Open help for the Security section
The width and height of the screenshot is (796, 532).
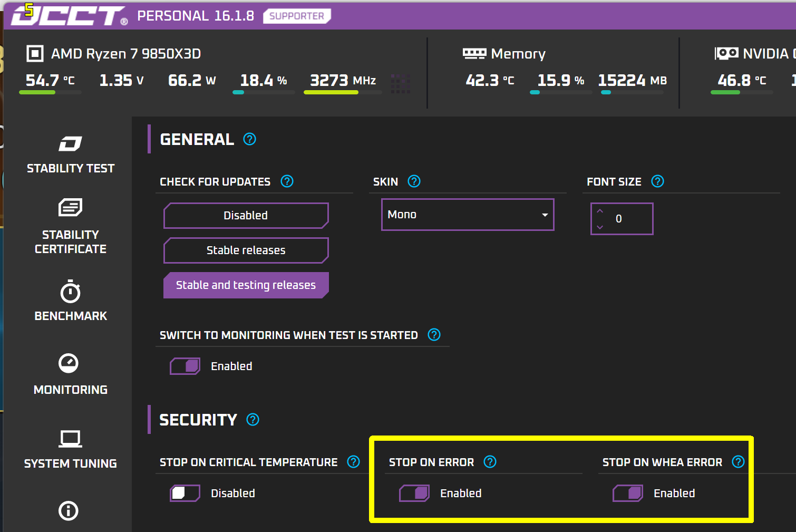253,420
